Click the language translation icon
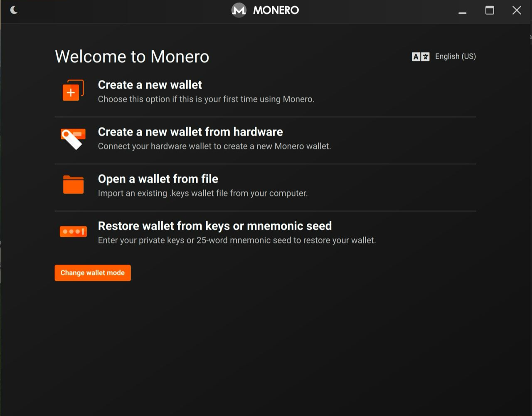The image size is (532, 416). click(x=420, y=57)
